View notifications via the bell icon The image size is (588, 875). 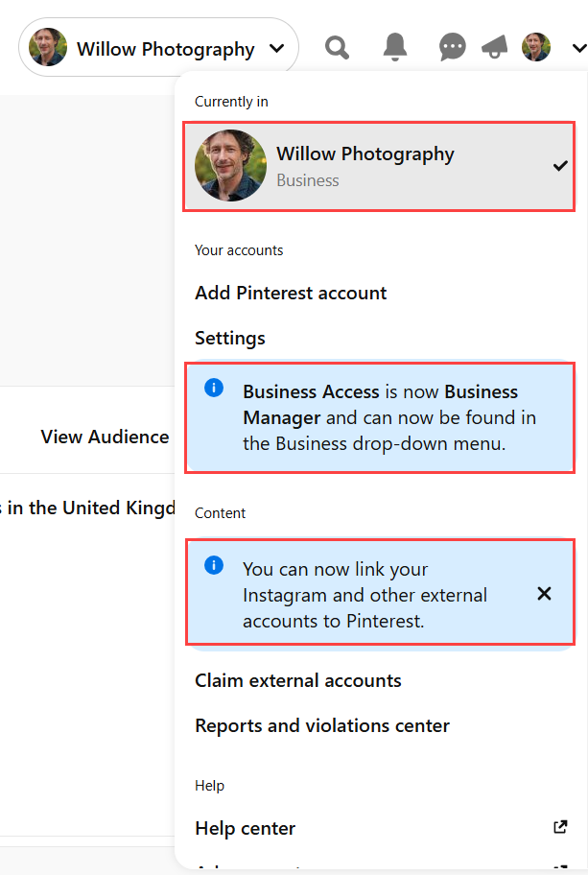394,47
